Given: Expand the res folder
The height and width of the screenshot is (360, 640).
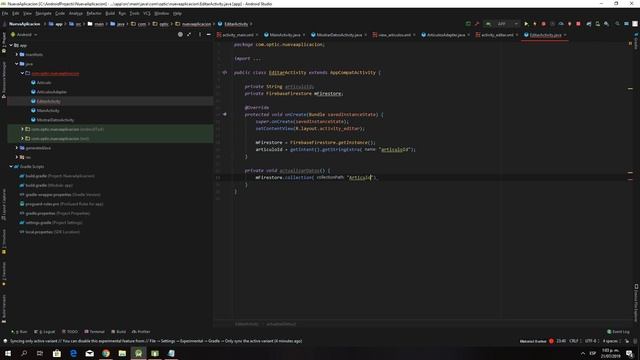Looking at the screenshot, I should tap(17, 157).
